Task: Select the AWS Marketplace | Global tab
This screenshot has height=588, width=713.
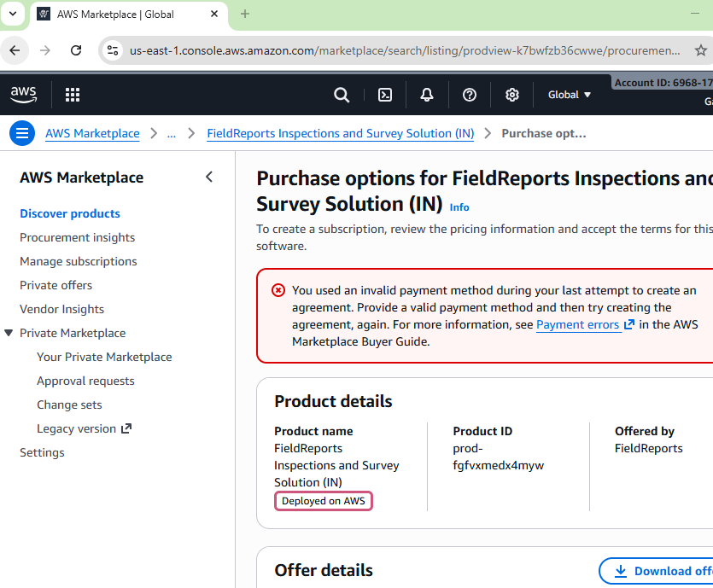Action: coord(128,15)
